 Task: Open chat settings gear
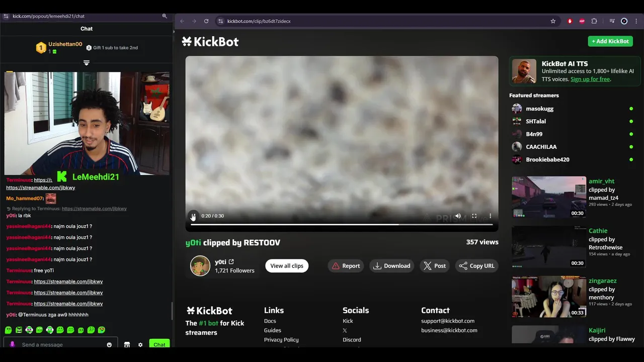tap(140, 345)
